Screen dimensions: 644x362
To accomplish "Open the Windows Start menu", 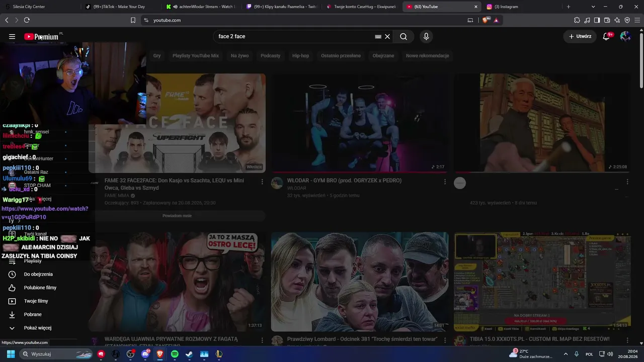I will coord(11,354).
